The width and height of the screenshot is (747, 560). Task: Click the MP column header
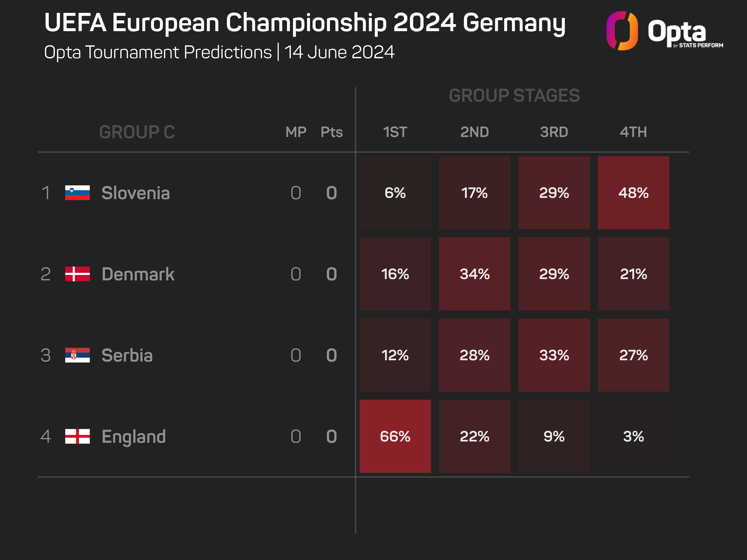coord(295,132)
